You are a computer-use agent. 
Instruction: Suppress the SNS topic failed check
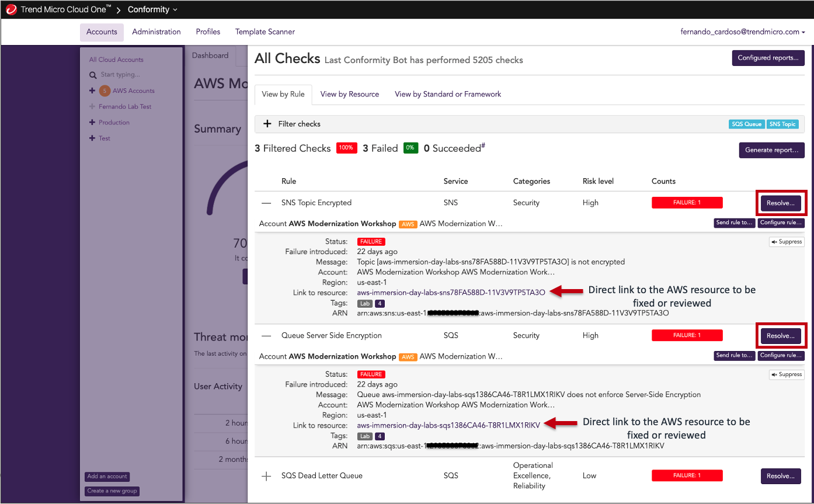click(787, 242)
